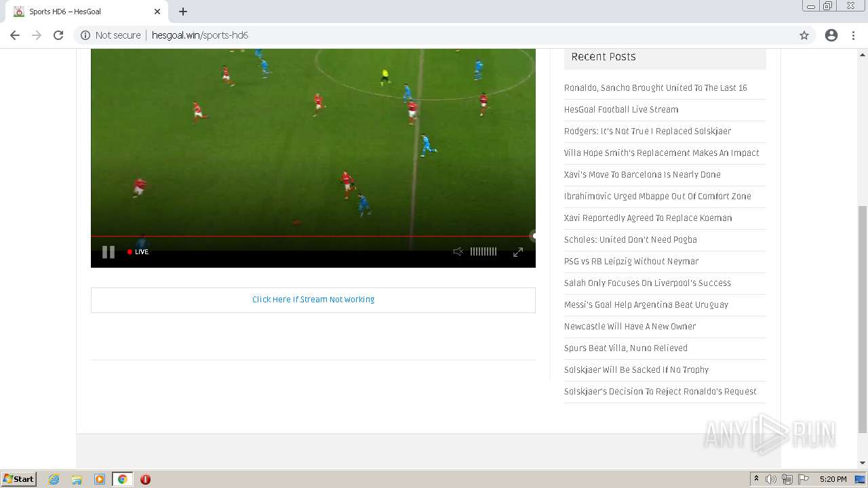Click Here If Stream Not Working

point(313,300)
